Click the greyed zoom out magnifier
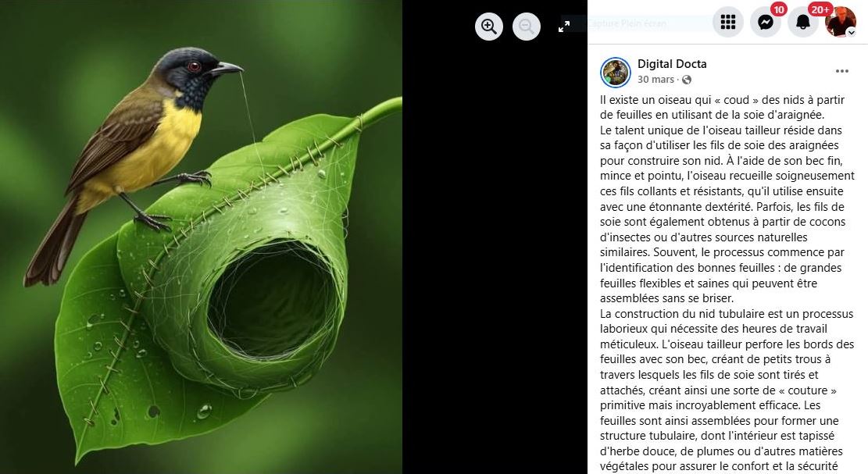Viewport: 868px width, 474px height. pos(527,26)
